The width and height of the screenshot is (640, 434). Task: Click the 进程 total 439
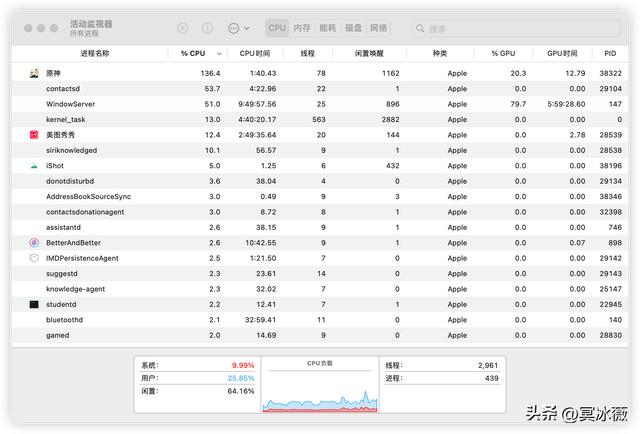point(492,378)
